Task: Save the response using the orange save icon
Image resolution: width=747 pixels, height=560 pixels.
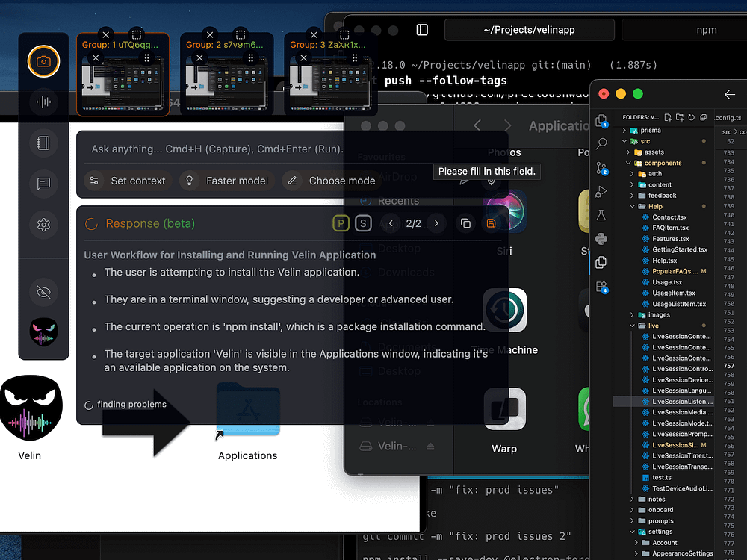Action: tap(492, 223)
